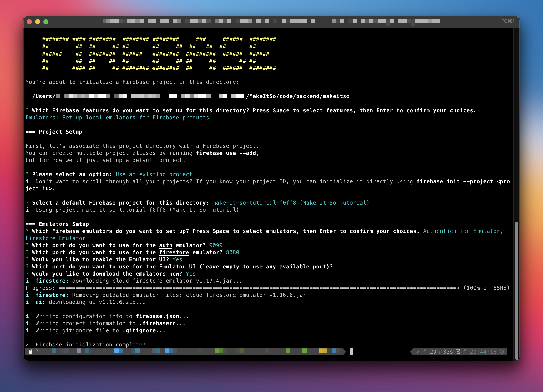The height and width of the screenshot is (392, 543).
Task: Click the auth emulator port 9099
Action: tap(216, 245)
